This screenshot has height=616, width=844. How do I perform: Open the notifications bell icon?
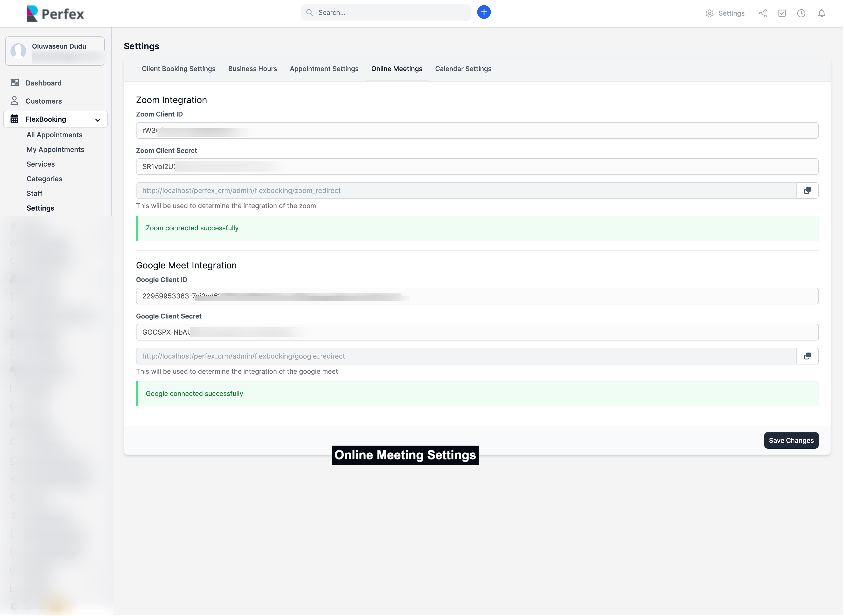coord(821,13)
